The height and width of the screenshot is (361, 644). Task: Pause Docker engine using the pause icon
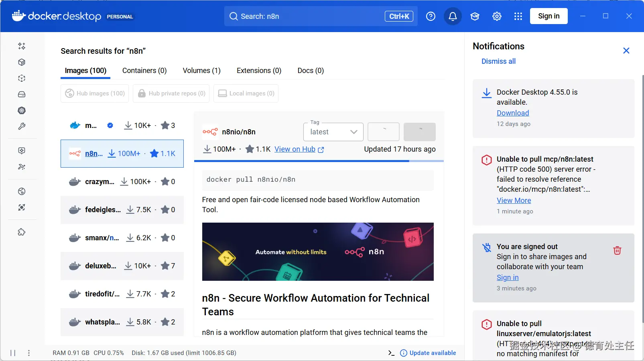pos(13,353)
